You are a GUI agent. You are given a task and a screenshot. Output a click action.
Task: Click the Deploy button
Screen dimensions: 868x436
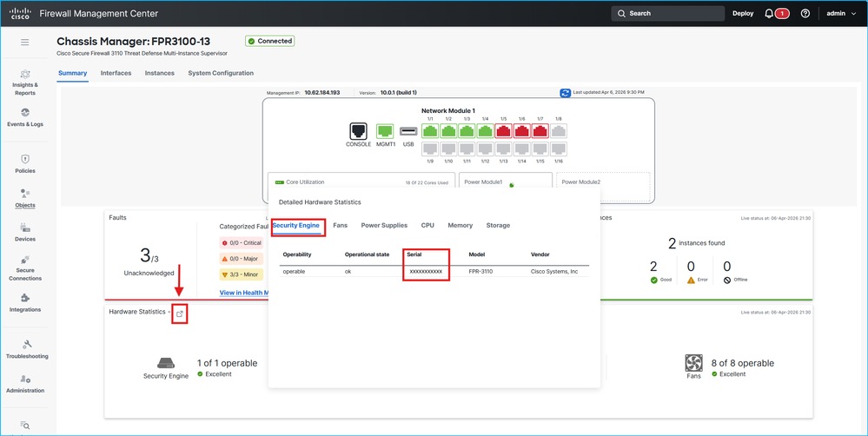point(743,13)
